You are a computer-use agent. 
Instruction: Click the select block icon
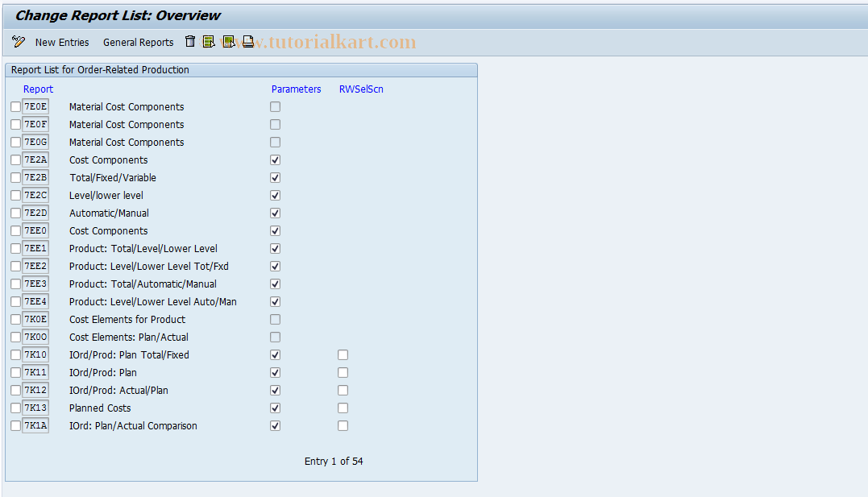228,42
